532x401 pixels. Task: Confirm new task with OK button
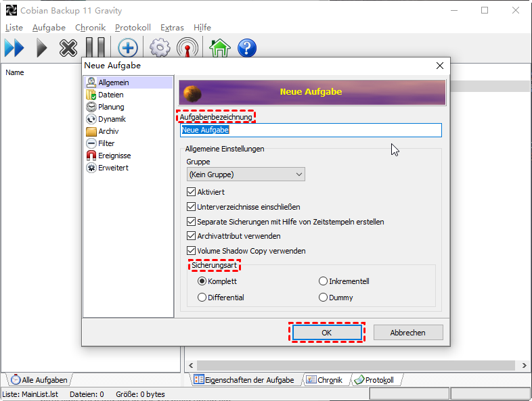327,333
